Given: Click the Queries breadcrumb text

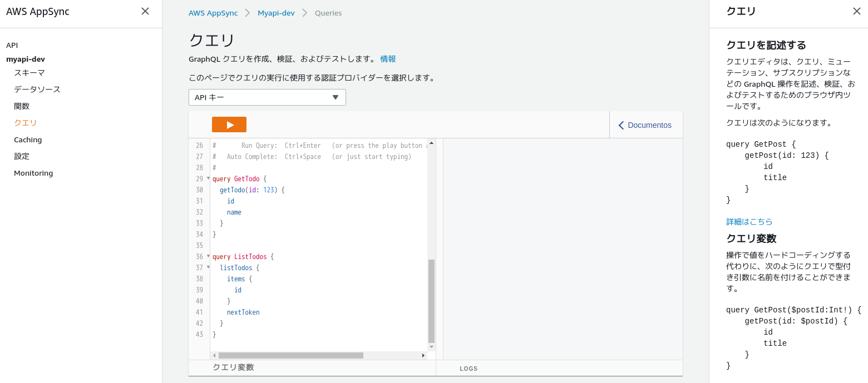Looking at the screenshot, I should (328, 13).
